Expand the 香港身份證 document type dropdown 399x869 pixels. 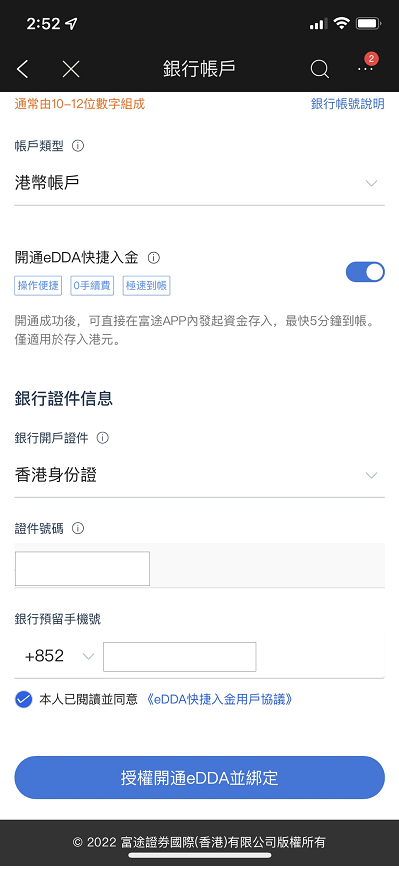click(x=200, y=476)
